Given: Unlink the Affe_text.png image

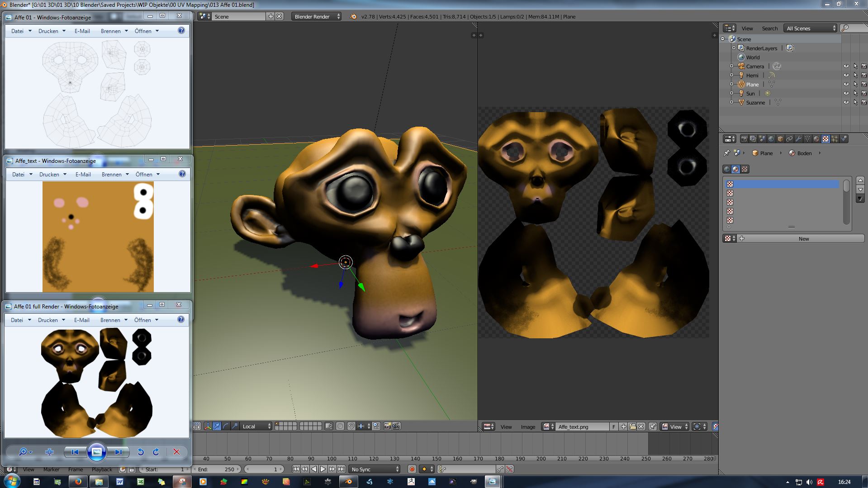Looking at the screenshot, I should pos(641,426).
